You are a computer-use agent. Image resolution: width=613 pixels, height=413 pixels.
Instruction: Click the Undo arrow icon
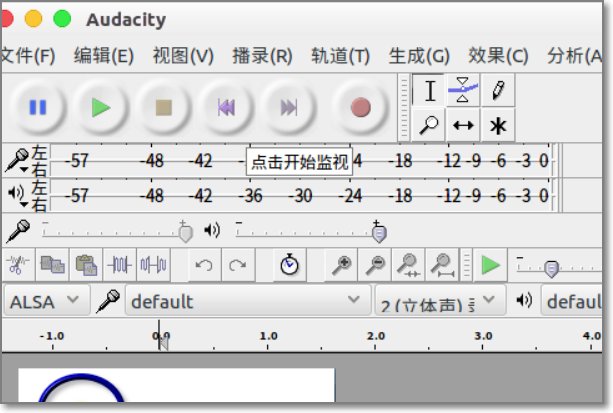[x=204, y=265]
